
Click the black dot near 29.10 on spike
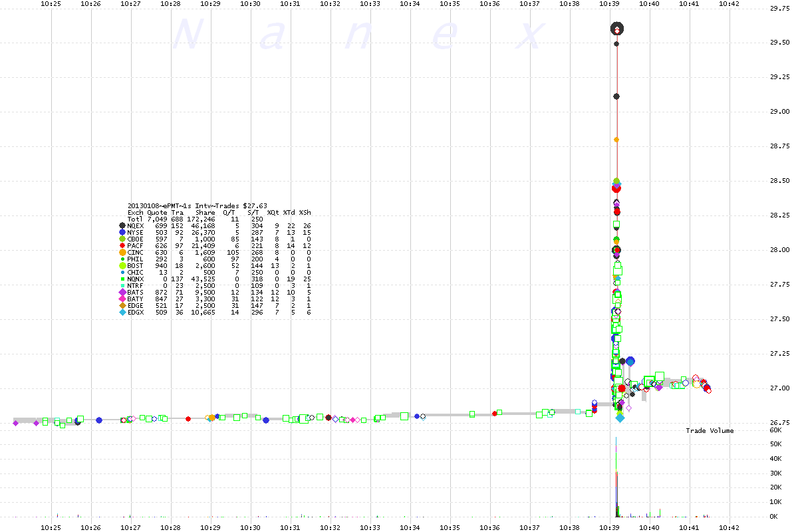[x=616, y=96]
